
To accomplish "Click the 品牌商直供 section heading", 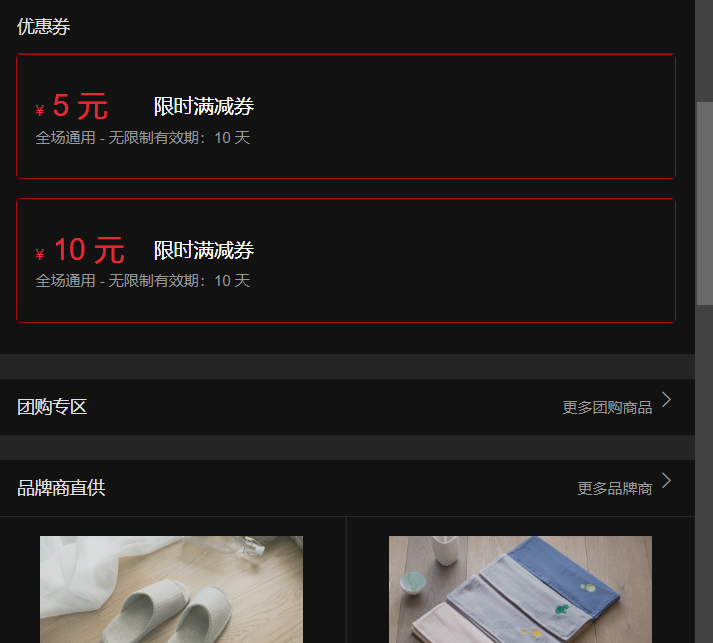I will [x=61, y=488].
